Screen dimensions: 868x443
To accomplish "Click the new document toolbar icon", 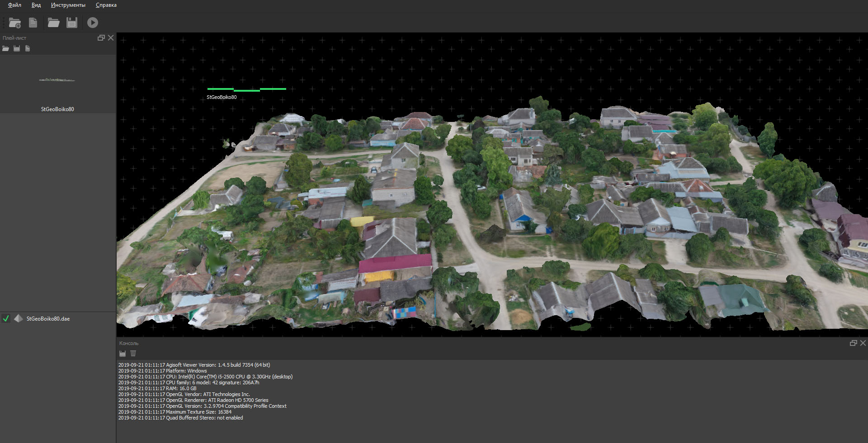I will click(x=33, y=23).
